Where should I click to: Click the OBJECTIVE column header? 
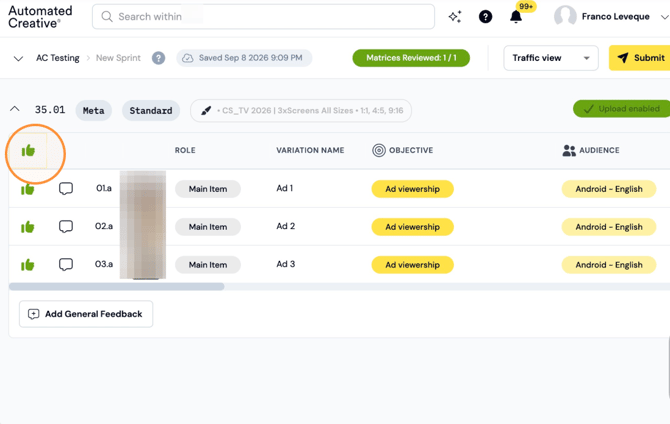411,150
